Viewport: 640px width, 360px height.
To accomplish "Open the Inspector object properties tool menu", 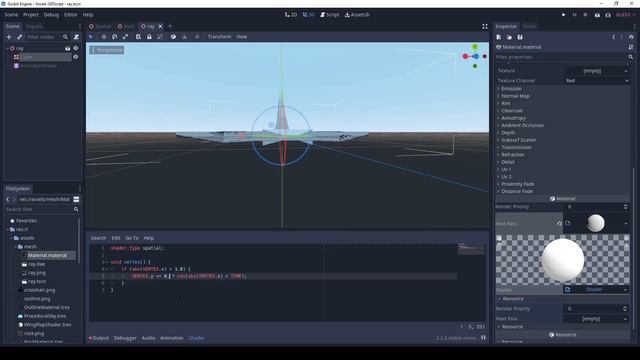I will [x=631, y=47].
